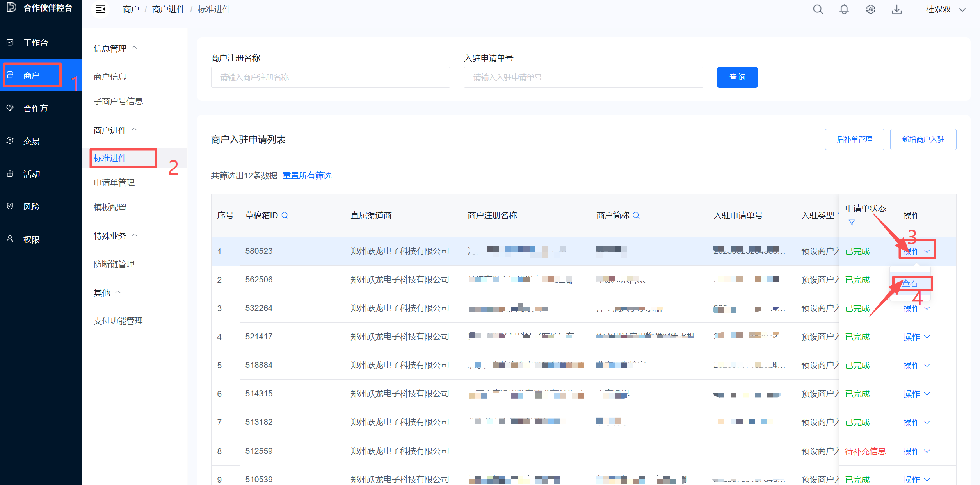The height and width of the screenshot is (485, 980).
Task: Collapse the 特殊业务 menu group
Action: pyautogui.click(x=115, y=236)
